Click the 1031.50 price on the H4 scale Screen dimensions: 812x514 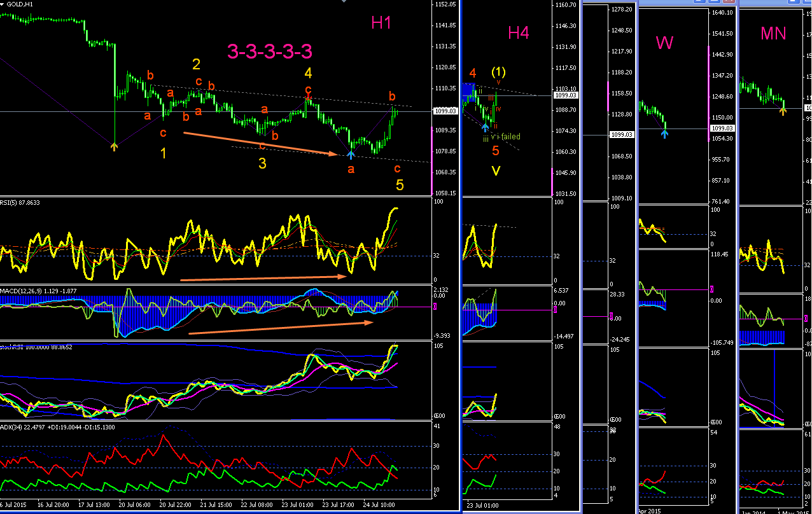tap(566, 193)
